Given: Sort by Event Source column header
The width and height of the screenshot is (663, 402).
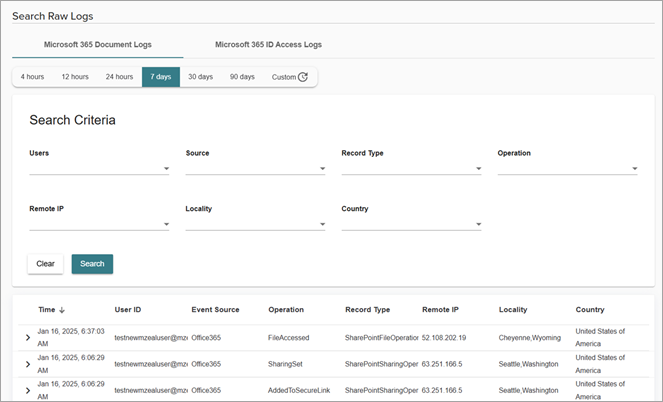Looking at the screenshot, I should coord(215,310).
